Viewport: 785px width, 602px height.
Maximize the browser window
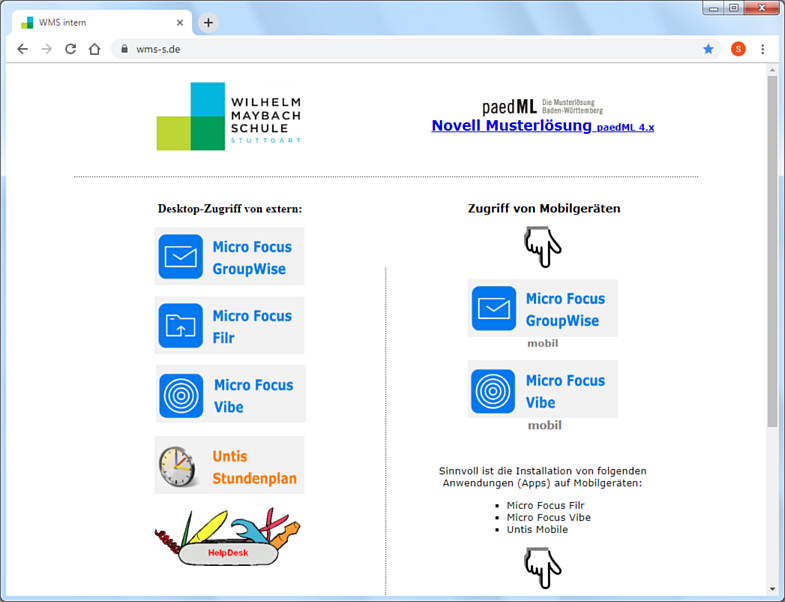pyautogui.click(x=734, y=8)
